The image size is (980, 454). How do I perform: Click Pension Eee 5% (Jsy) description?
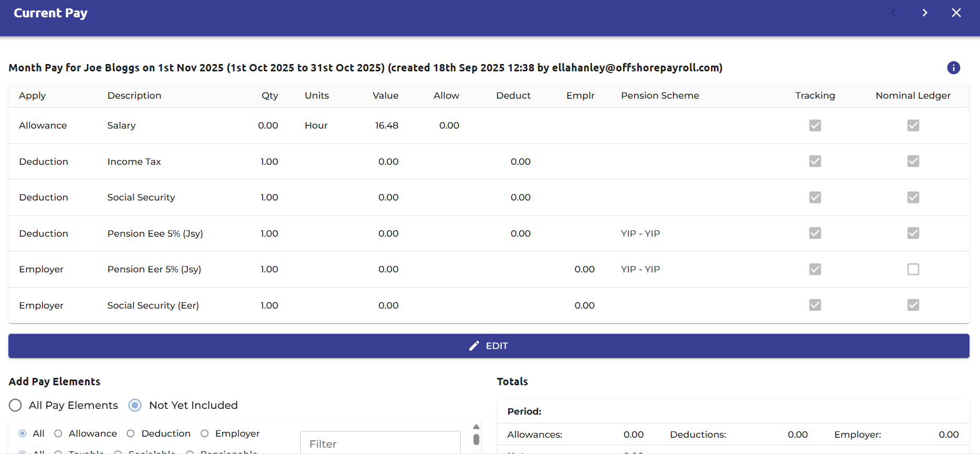pyautogui.click(x=155, y=234)
